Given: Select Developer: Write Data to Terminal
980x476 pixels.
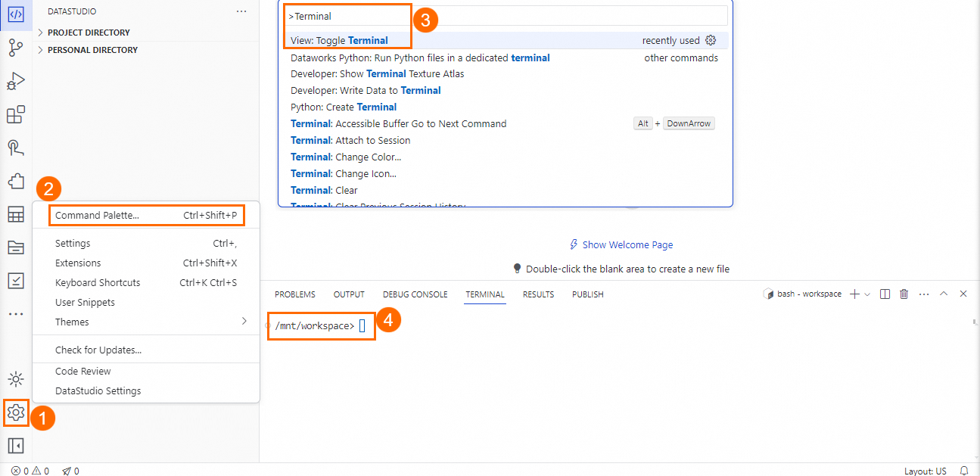Looking at the screenshot, I should pyautogui.click(x=506, y=91).
